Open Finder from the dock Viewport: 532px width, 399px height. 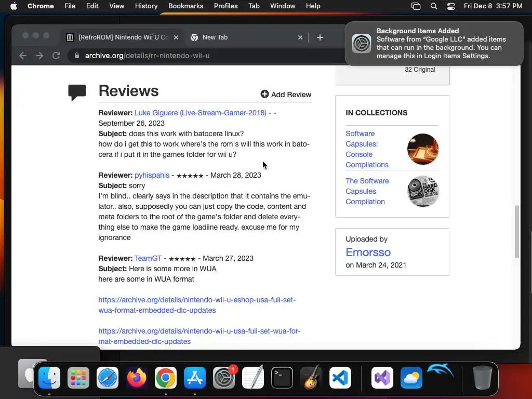coord(49,377)
